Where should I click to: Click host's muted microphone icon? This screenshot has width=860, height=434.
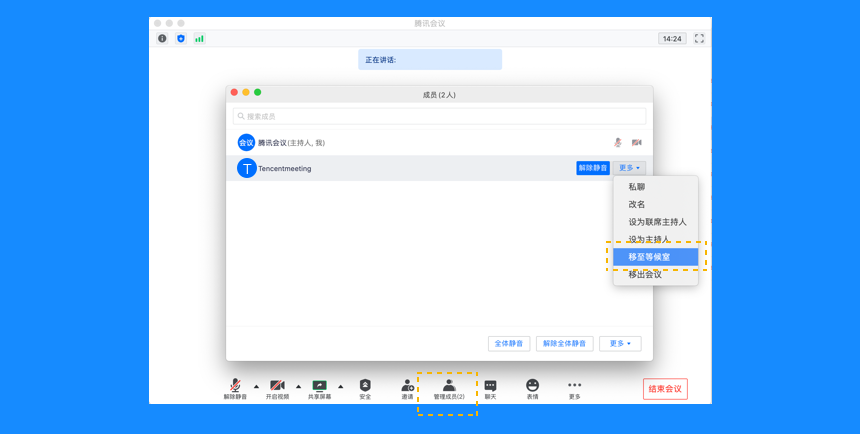coord(618,143)
